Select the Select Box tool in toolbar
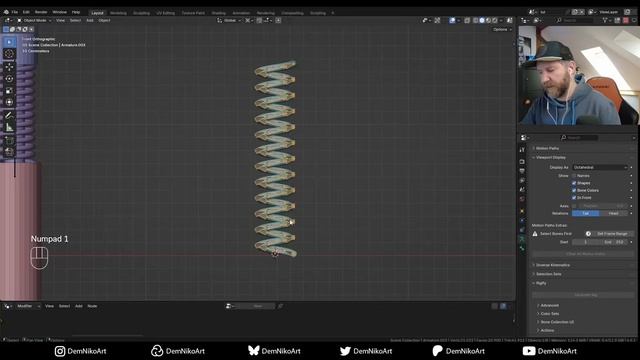 pos(9,42)
